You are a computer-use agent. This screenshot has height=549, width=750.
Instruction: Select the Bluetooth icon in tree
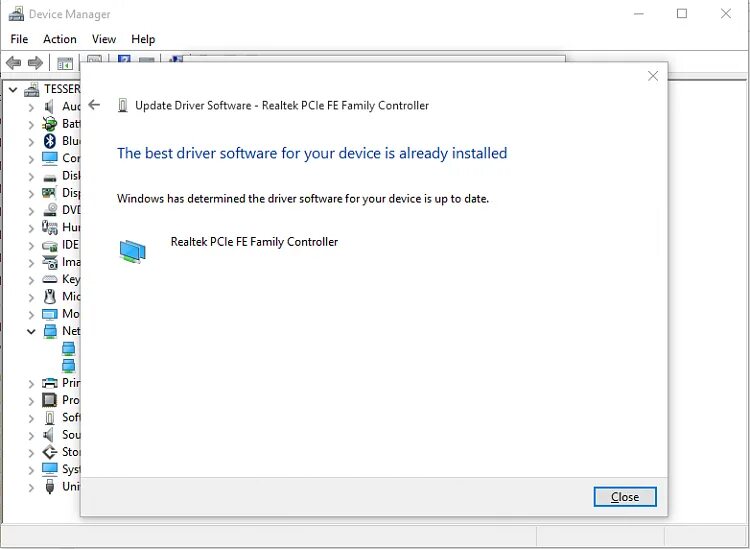(x=49, y=141)
